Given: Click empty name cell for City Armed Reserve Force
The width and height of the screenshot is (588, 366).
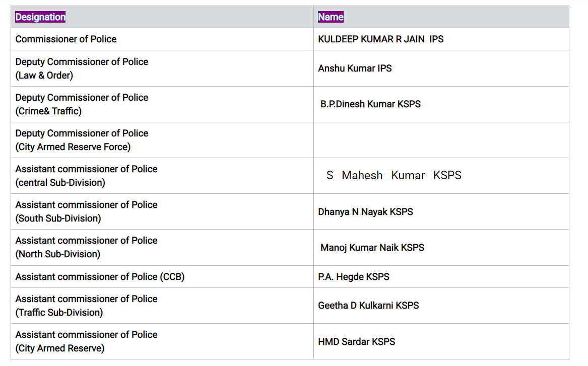Looking at the screenshot, I should pos(441,140).
